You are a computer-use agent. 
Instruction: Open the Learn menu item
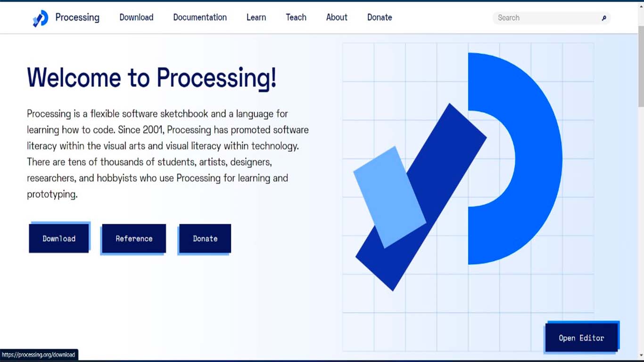[256, 17]
